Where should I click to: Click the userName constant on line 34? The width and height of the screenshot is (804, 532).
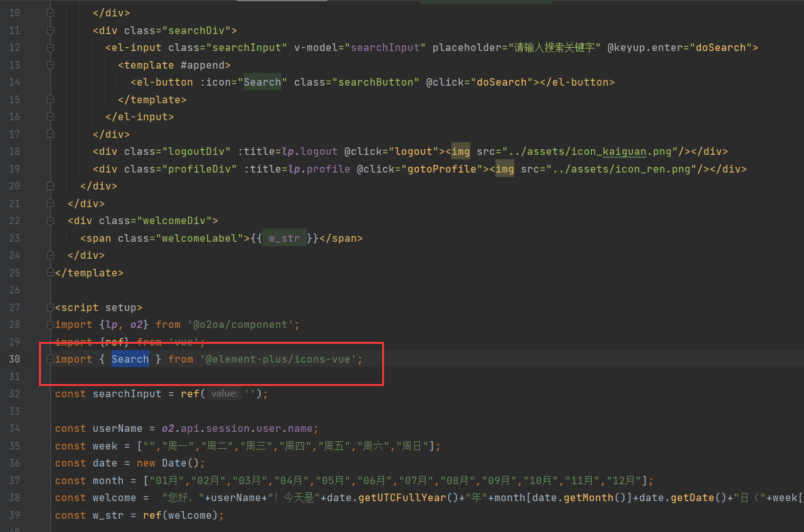tap(118, 428)
